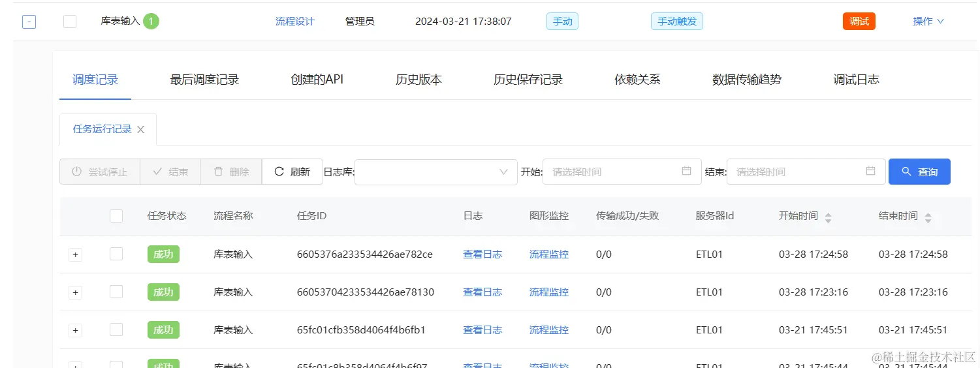980x368 pixels.
Task: Click the 结束 time picker field
Action: [806, 172]
